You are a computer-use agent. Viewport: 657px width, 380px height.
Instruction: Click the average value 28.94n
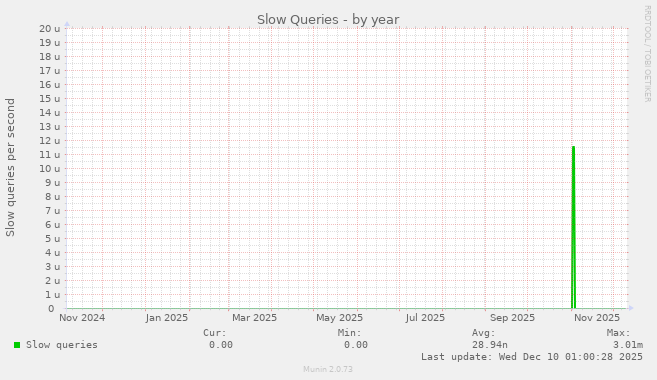(x=490, y=345)
